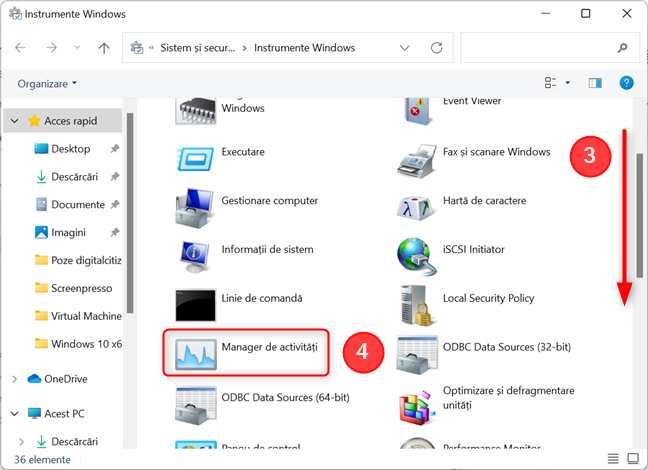Click the address bar folder icon
648x470 pixels.
click(136, 48)
